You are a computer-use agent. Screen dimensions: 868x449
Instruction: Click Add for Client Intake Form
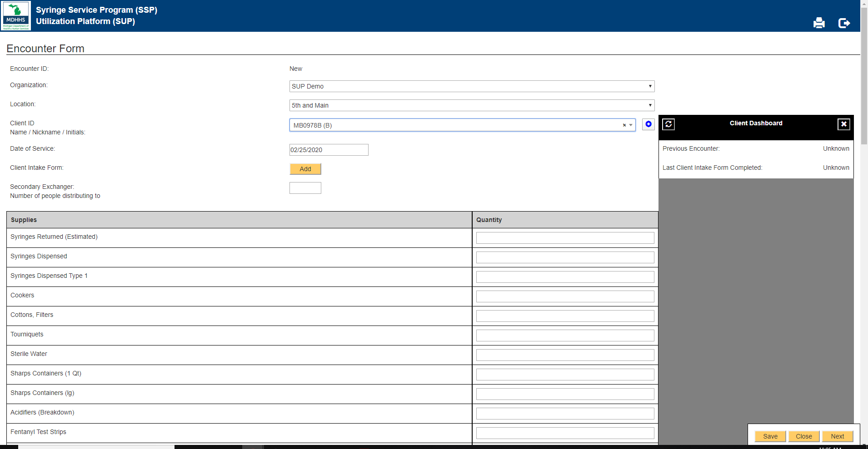point(305,169)
